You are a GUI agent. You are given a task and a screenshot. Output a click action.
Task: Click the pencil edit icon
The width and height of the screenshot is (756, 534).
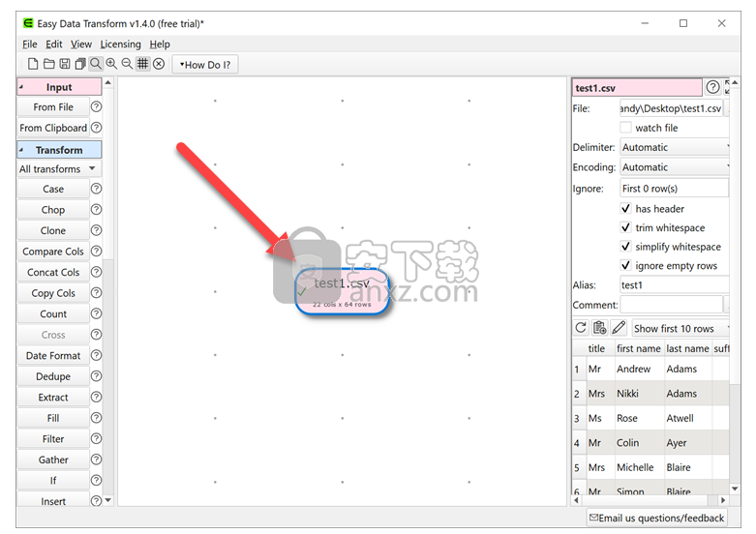619,328
